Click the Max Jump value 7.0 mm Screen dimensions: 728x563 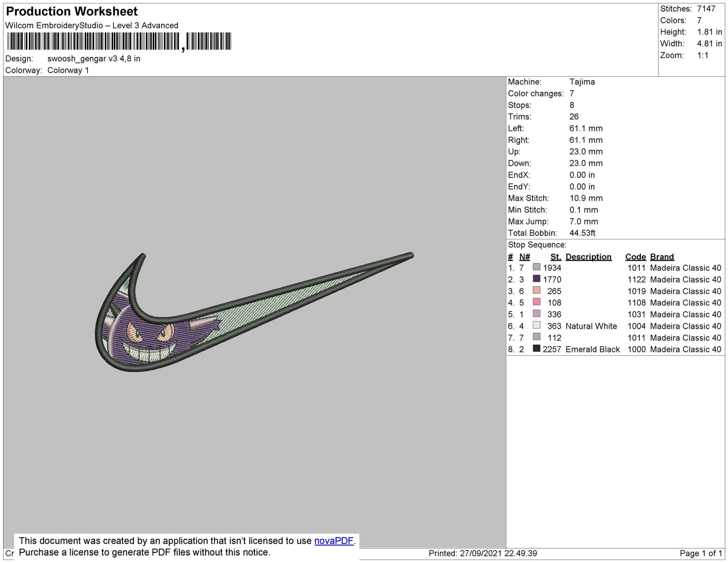point(584,221)
